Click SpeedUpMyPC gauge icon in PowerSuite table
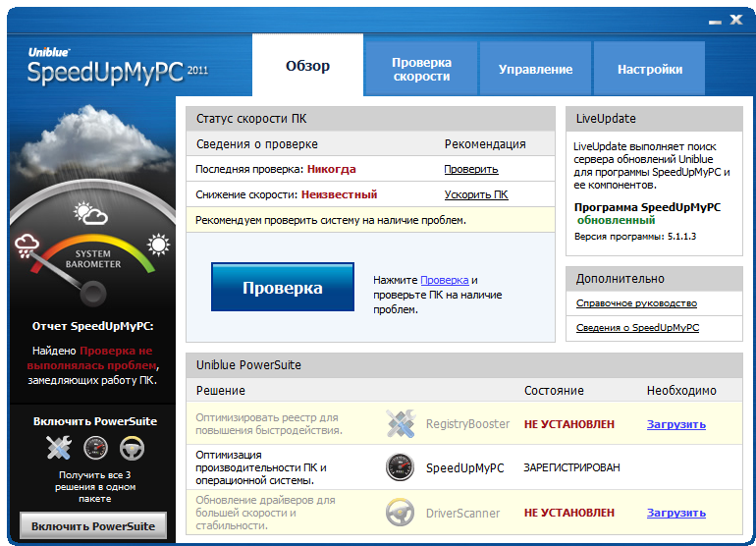 [401, 467]
